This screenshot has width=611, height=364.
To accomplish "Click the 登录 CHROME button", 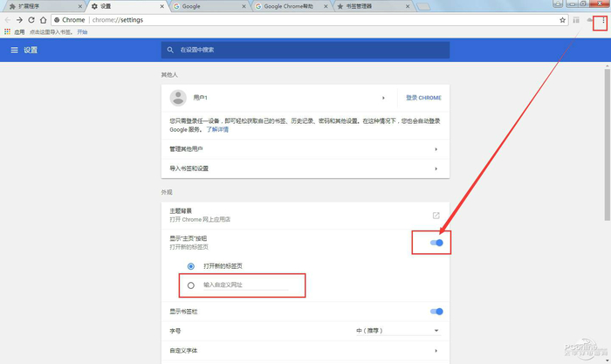I will pos(423,98).
